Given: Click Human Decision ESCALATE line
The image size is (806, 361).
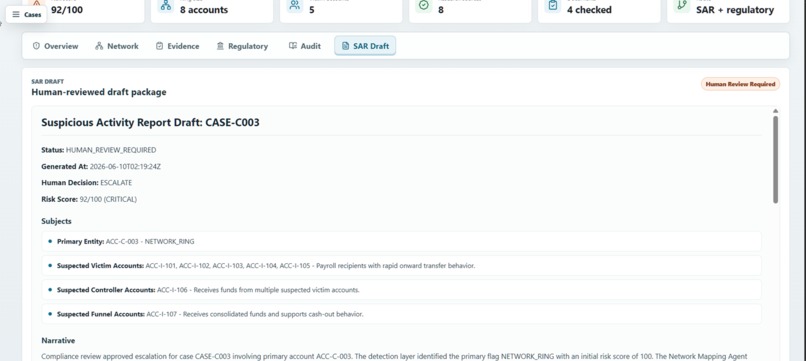Looking at the screenshot, I should pyautogui.click(x=86, y=183).
